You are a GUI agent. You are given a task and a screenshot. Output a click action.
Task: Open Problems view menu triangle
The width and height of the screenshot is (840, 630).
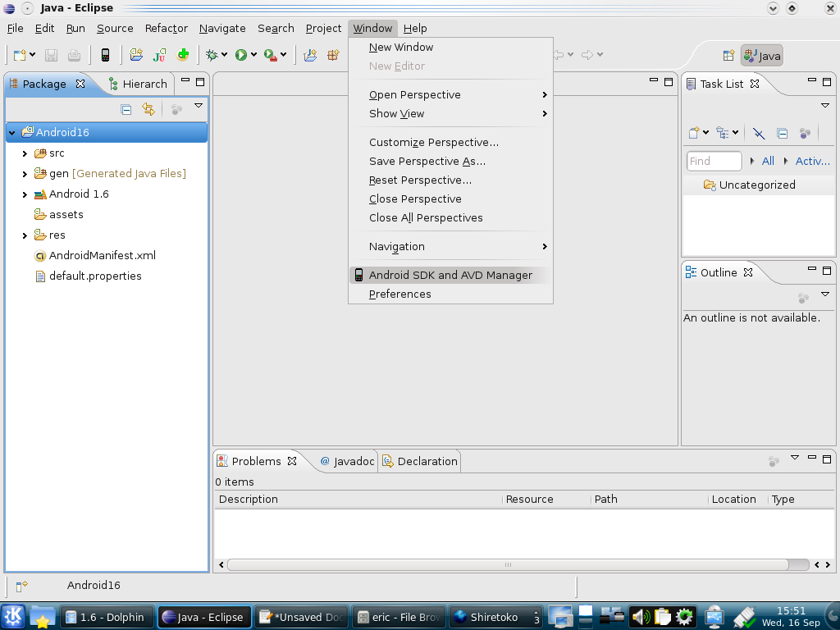pyautogui.click(x=794, y=458)
